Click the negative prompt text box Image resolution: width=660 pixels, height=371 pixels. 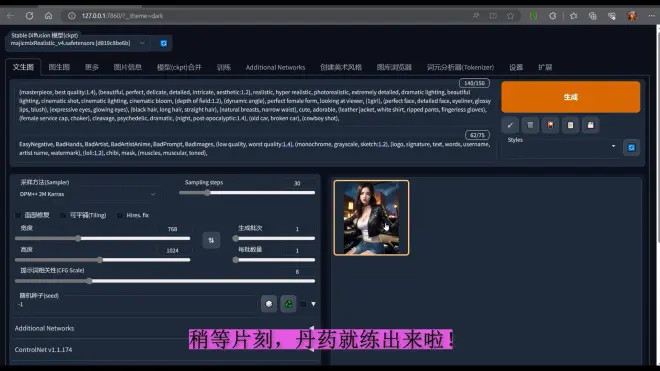pos(255,148)
